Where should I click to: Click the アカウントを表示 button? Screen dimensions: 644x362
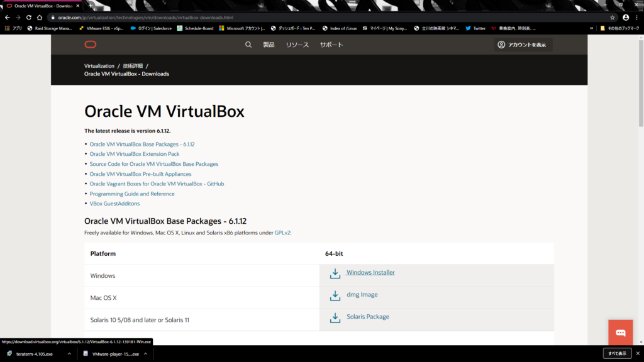click(x=523, y=45)
